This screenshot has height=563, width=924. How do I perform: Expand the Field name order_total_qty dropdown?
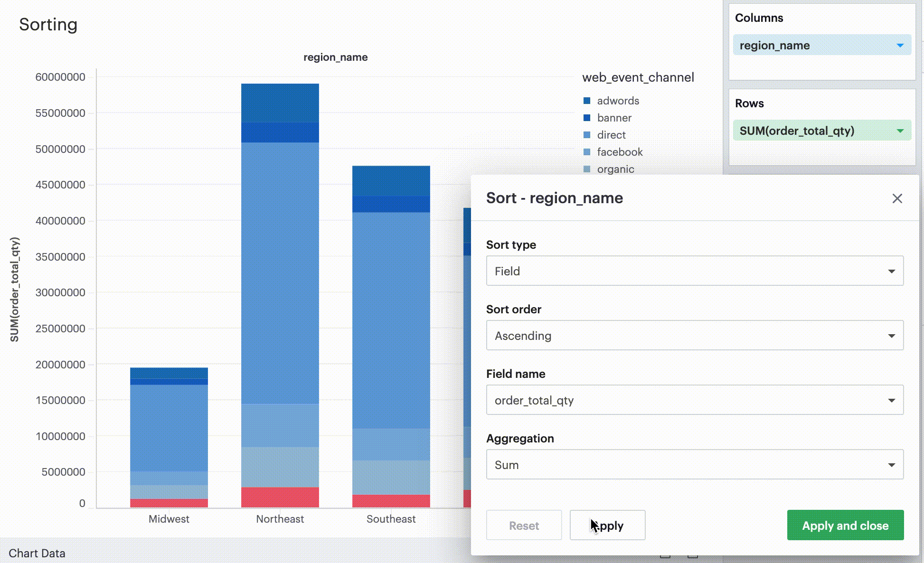point(892,400)
